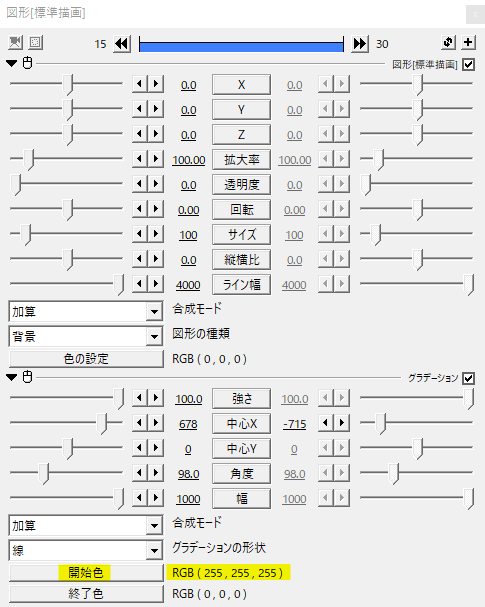
Task: Click the 中心X movement mode button
Action: [242, 424]
